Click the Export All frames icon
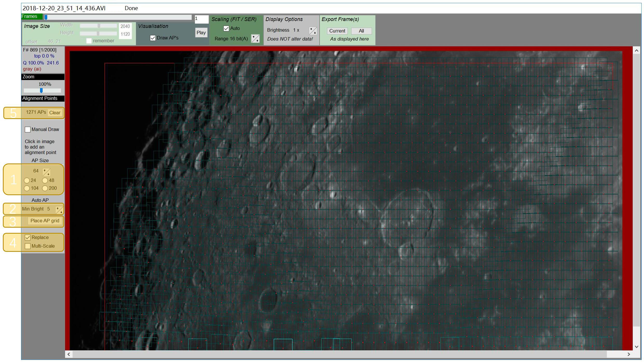This screenshot has width=644, height=362. click(361, 31)
